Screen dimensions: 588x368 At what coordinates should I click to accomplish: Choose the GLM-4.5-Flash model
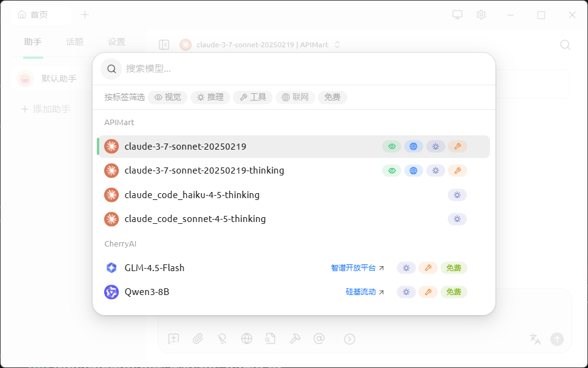pos(293,268)
